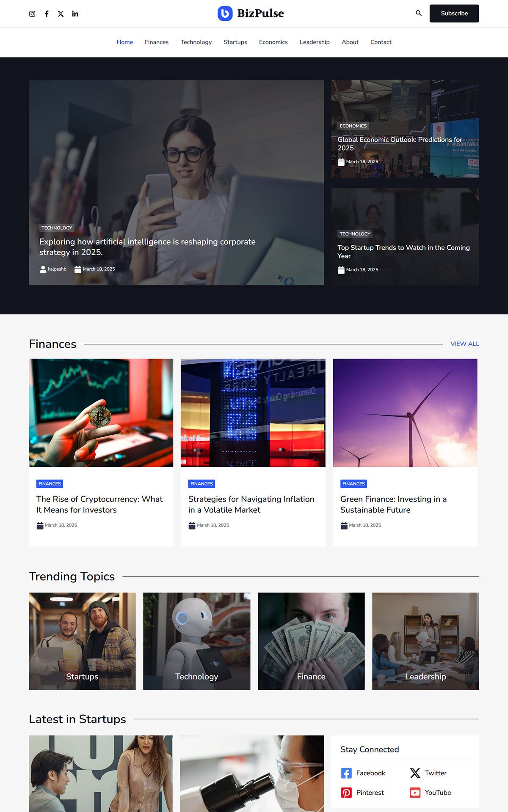Select Leadership in the navigation bar
Screen dimensions: 508x812
pyautogui.click(x=314, y=42)
